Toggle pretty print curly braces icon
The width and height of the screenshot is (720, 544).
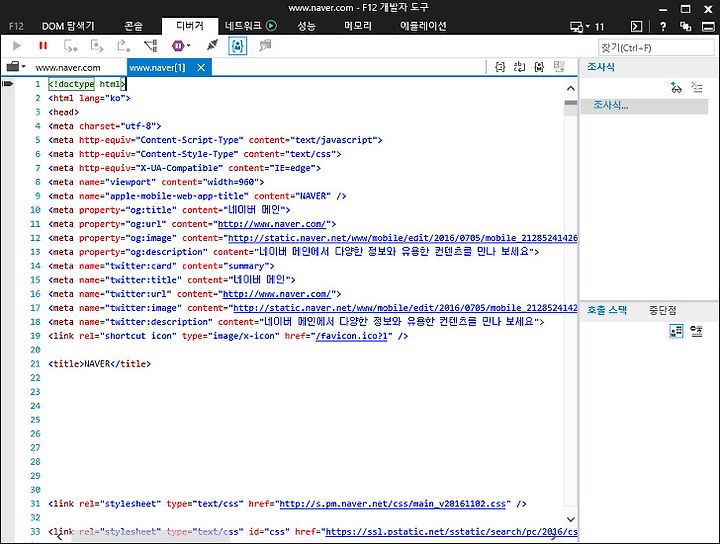[x=500, y=67]
